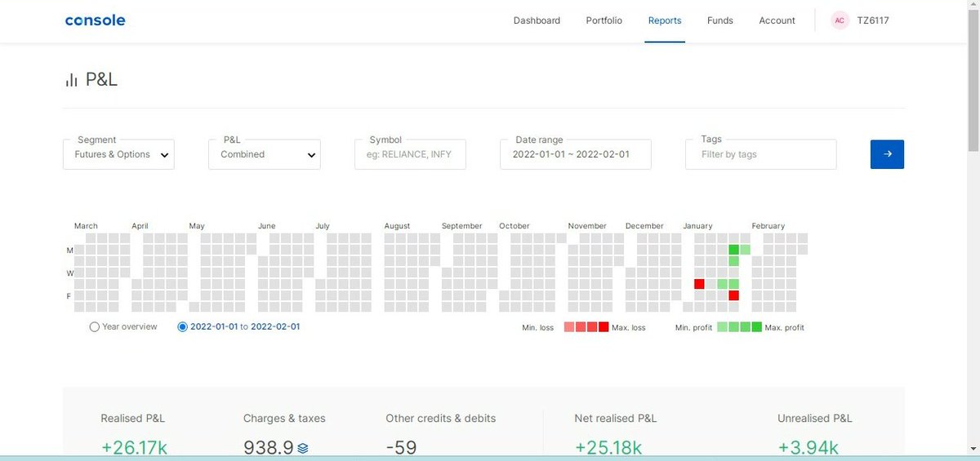Click the P&L bar chart icon

(x=71, y=80)
